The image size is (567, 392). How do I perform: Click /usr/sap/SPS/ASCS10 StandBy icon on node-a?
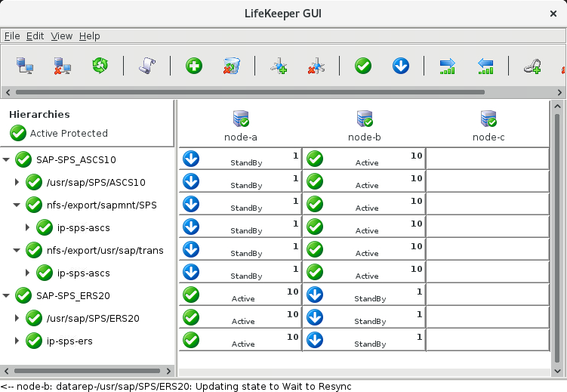click(x=191, y=181)
